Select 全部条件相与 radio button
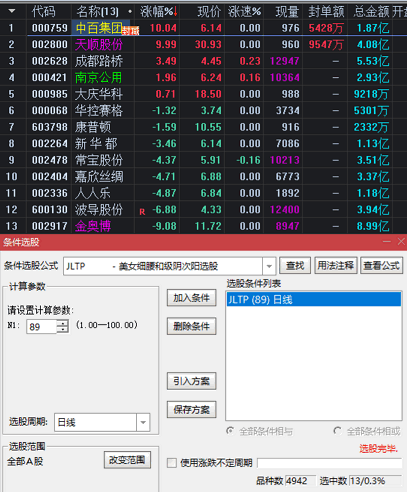 pos(230,431)
